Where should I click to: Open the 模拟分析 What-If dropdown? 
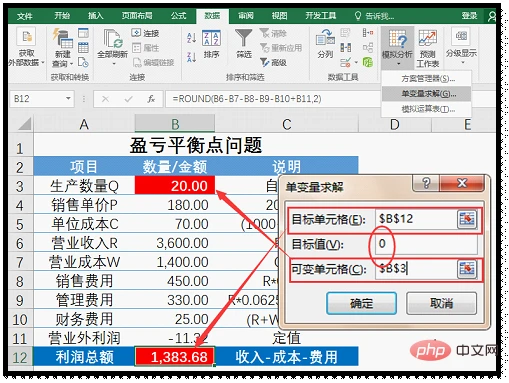point(397,47)
